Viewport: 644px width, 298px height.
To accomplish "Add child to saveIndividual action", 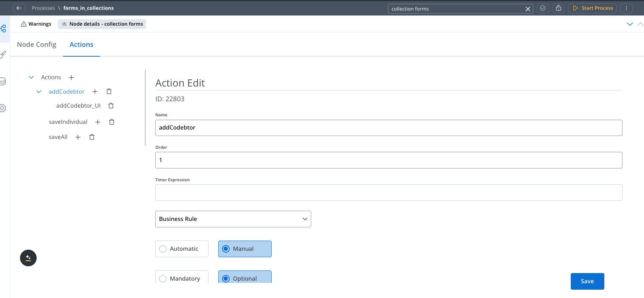I will 97,122.
